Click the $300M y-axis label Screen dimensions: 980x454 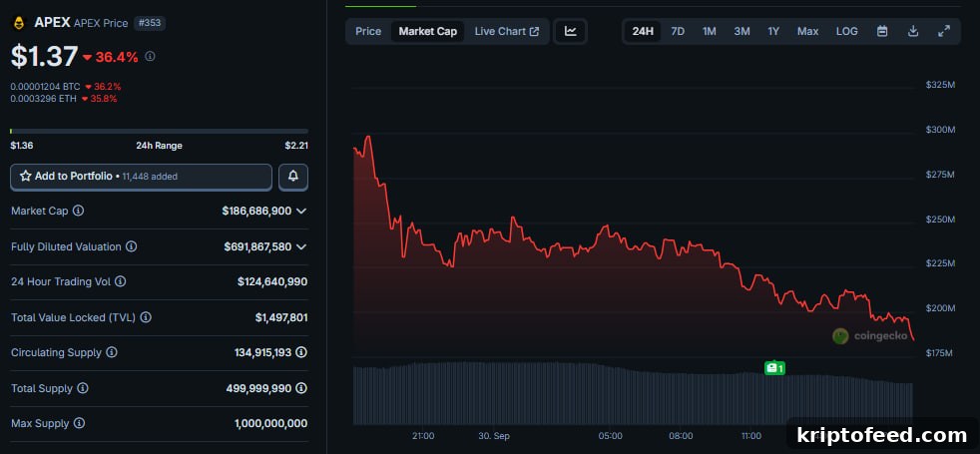pyautogui.click(x=941, y=130)
